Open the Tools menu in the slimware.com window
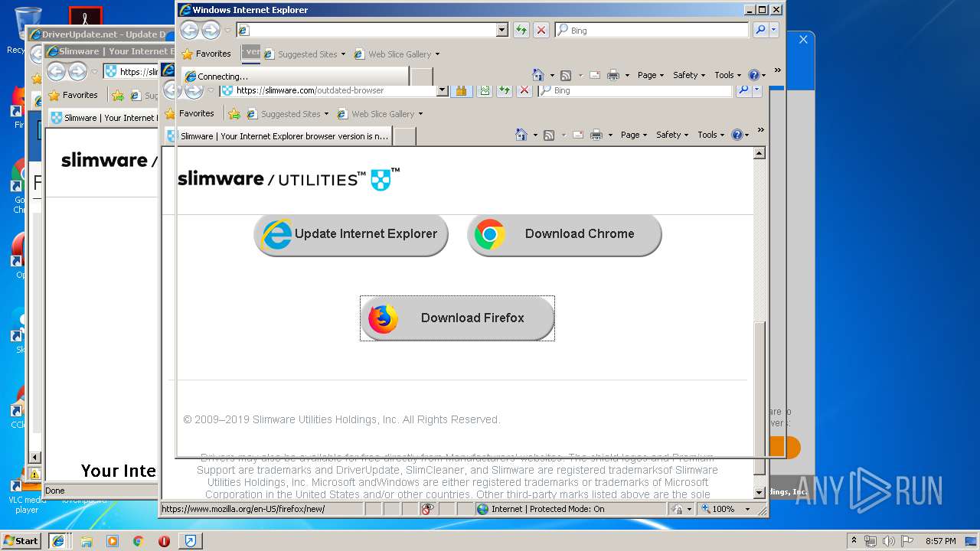 pos(710,135)
